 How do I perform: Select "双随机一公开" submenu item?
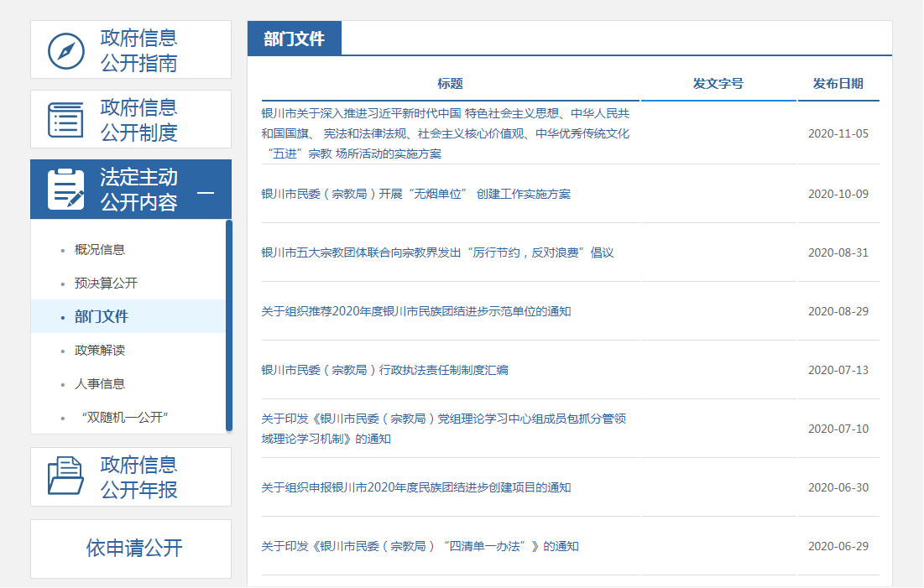(125, 418)
